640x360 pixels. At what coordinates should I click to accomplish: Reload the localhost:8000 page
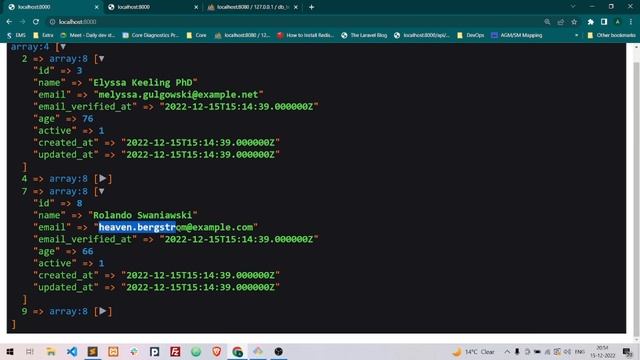click(36, 22)
